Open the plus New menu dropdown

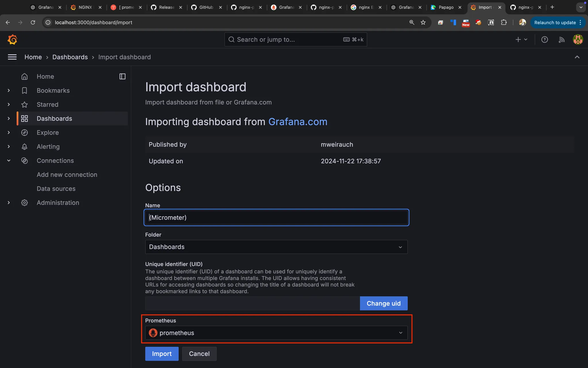pyautogui.click(x=521, y=39)
